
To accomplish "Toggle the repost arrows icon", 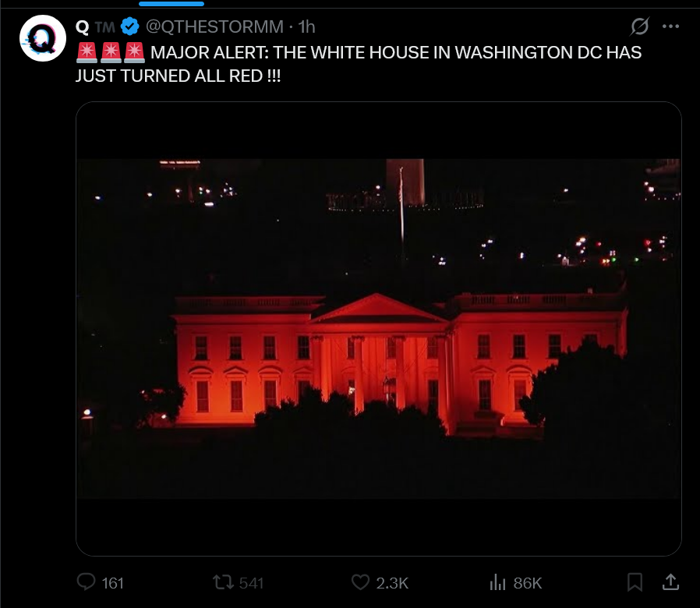I will (x=223, y=582).
